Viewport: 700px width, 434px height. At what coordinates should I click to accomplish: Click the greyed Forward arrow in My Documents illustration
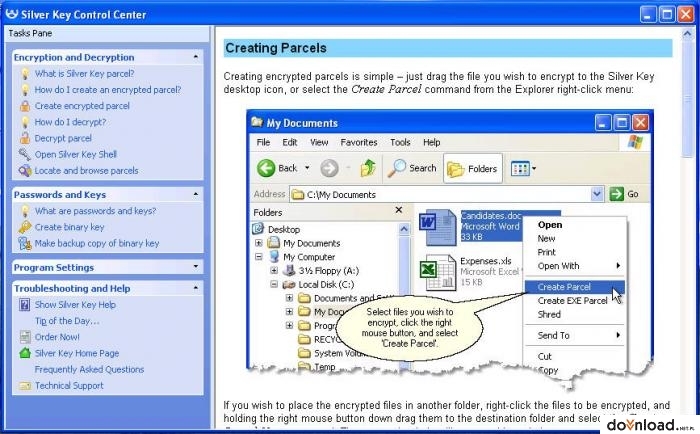click(329, 168)
